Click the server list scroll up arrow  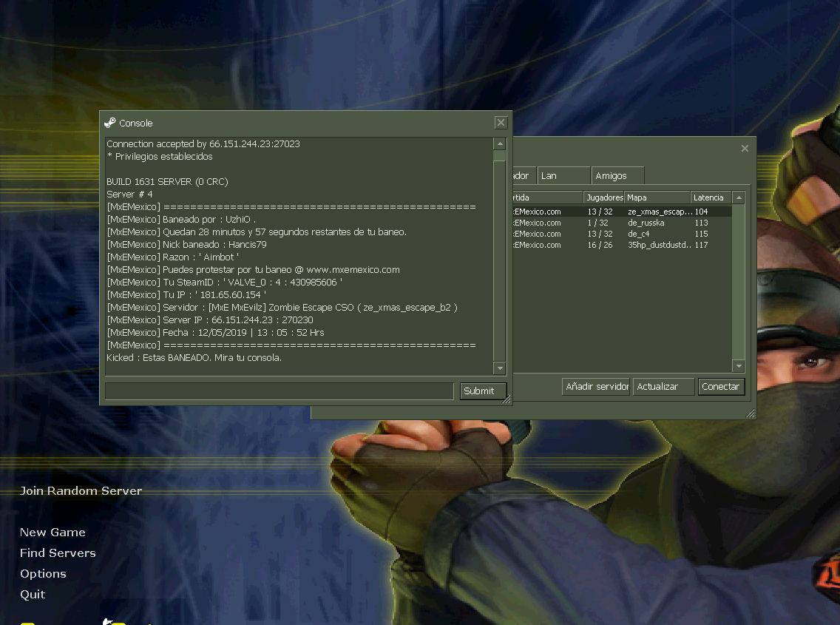tap(739, 197)
